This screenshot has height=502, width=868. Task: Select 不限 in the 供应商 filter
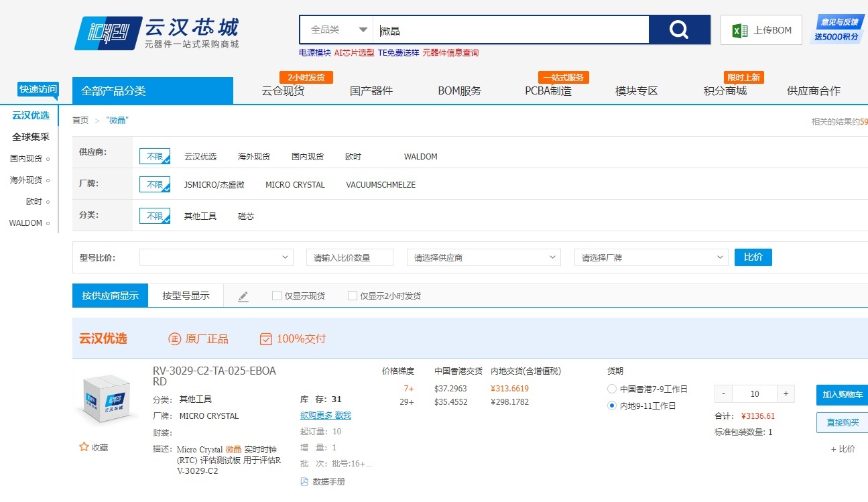coord(155,156)
